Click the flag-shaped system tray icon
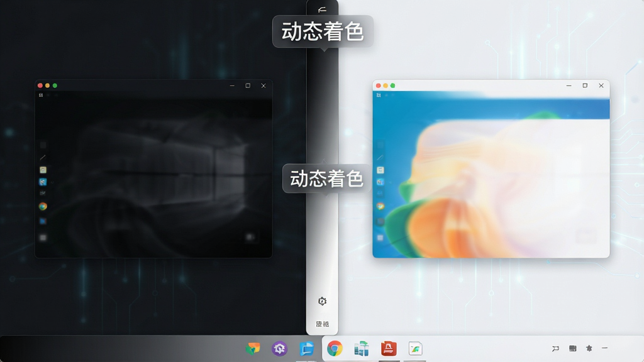The width and height of the screenshot is (644, 362). (555, 348)
